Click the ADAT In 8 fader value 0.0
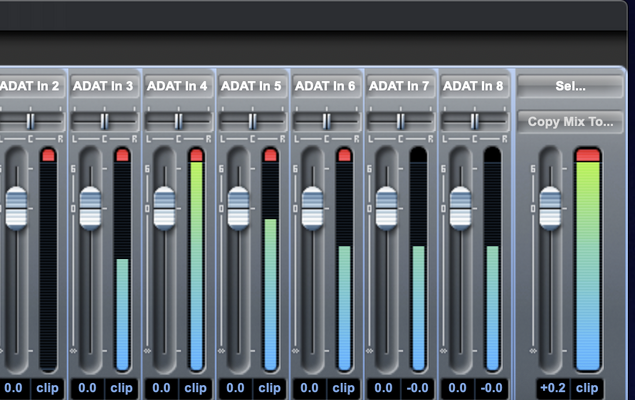635x400 pixels. (458, 388)
